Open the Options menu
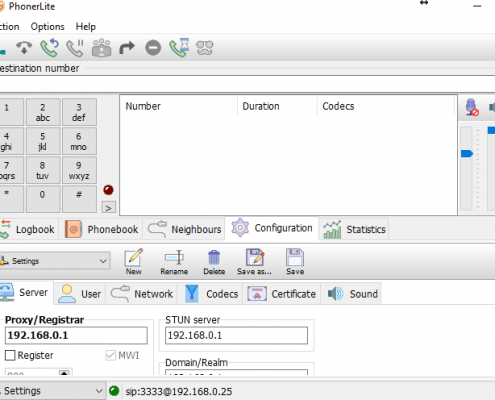The width and height of the screenshot is (495, 400). click(x=47, y=27)
